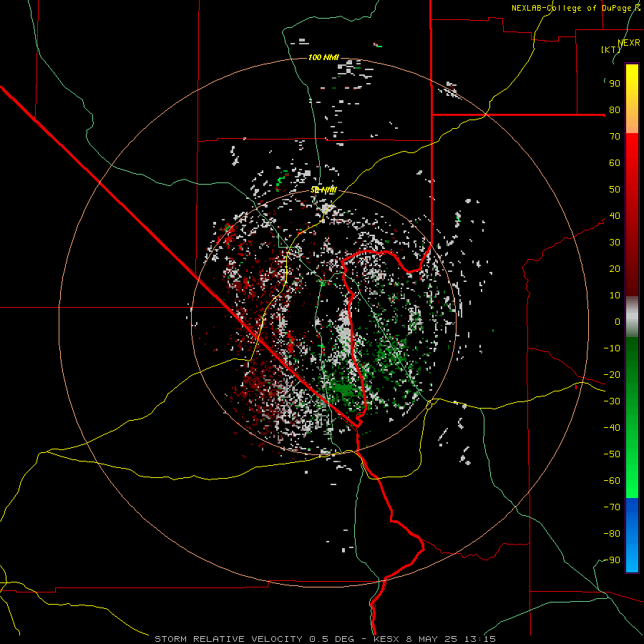Click the 50 NMI range ring label
The image size is (644, 644).
[x=323, y=190]
